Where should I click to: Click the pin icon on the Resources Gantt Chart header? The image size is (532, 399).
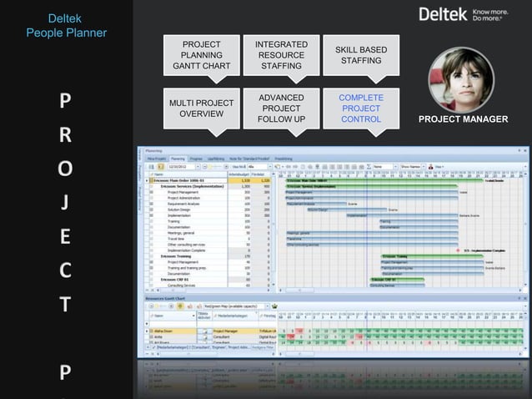(x=519, y=299)
